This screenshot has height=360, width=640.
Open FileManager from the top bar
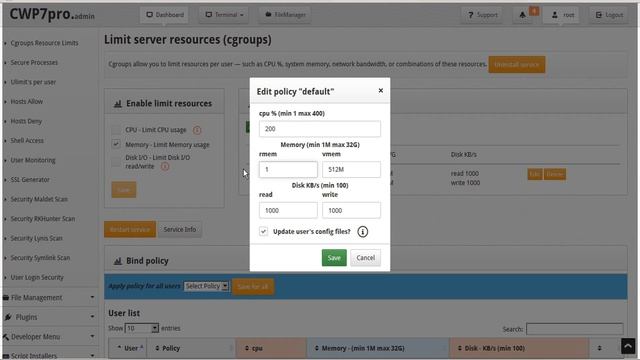click(285, 15)
